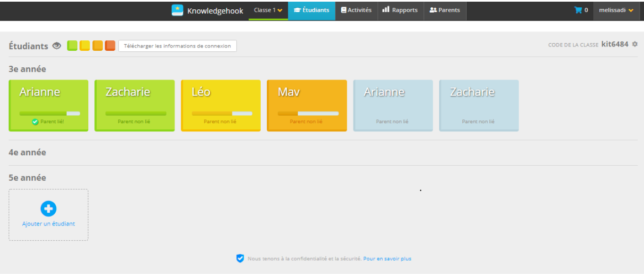Open the green Zacharie student card
Screen dimensions: 644x274
point(135,106)
